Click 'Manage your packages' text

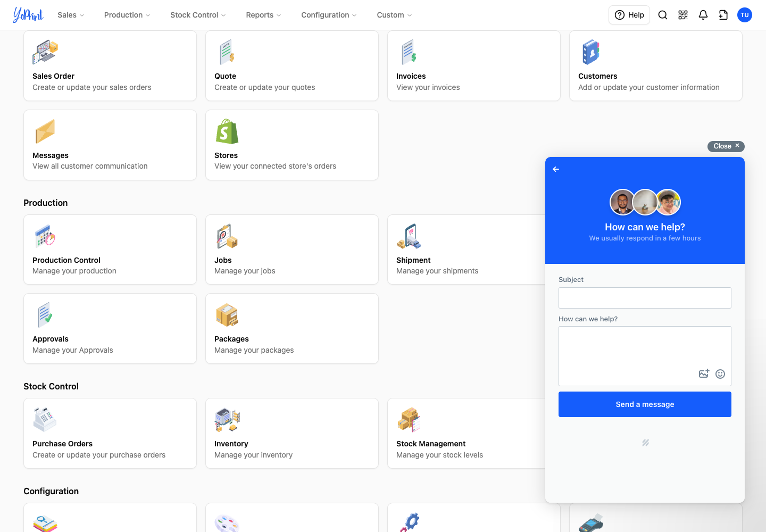254,350
